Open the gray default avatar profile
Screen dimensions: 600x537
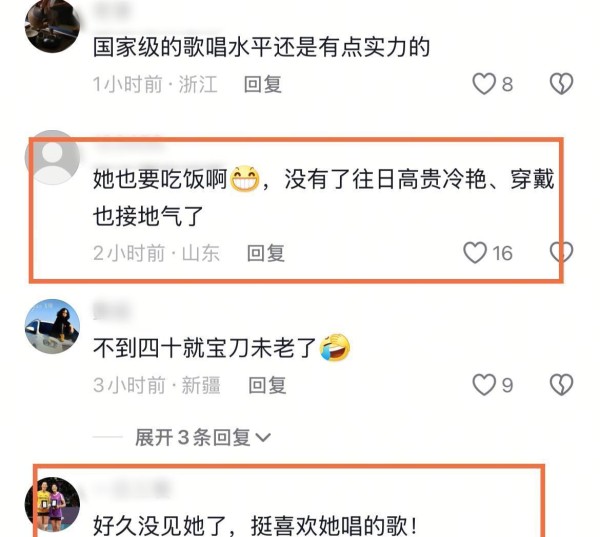coord(52,157)
